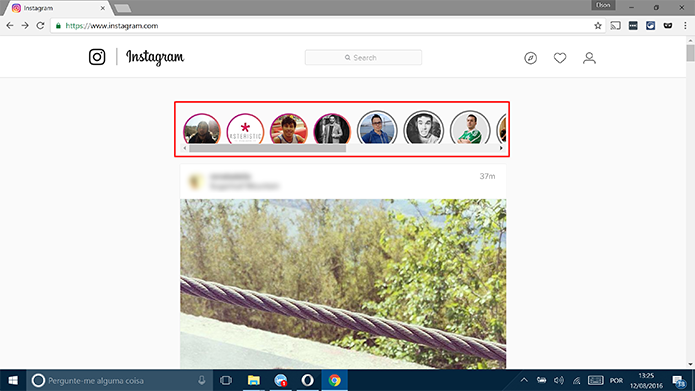Focus the Instagram Search field
This screenshot has width=695, height=391.
(x=363, y=58)
